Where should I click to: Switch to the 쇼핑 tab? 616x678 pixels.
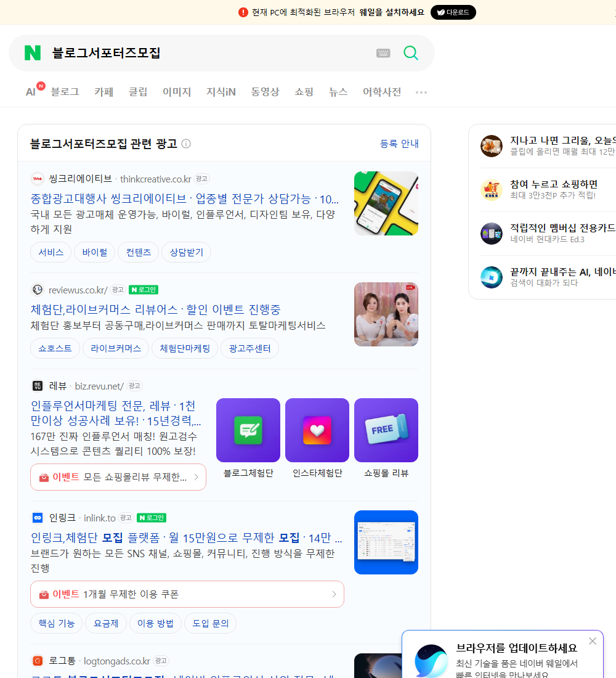[x=304, y=92]
